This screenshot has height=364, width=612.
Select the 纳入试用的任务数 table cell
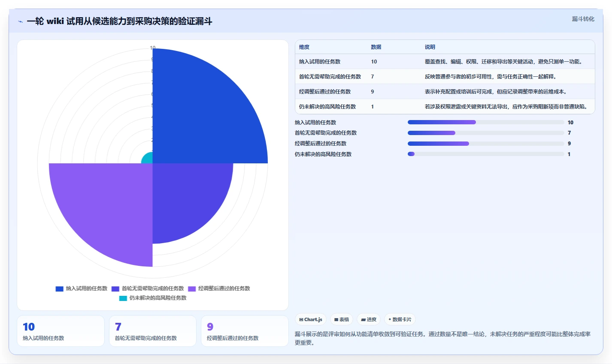[320, 62]
